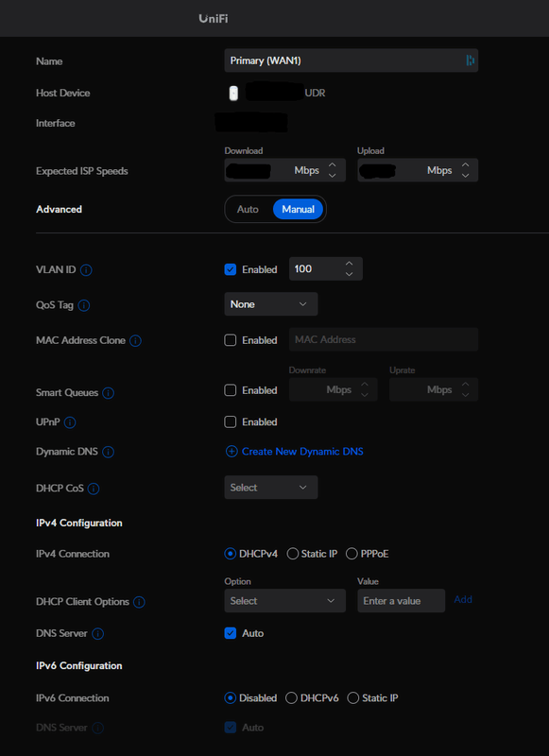549x756 pixels.
Task: Click the Smart Queues Downrate up arrow
Action: 365,385
